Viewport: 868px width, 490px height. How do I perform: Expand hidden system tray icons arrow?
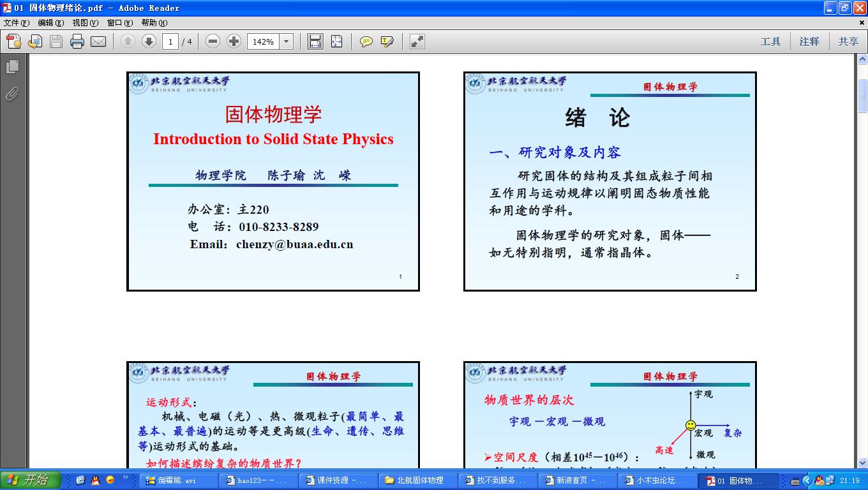pyautogui.click(x=807, y=480)
